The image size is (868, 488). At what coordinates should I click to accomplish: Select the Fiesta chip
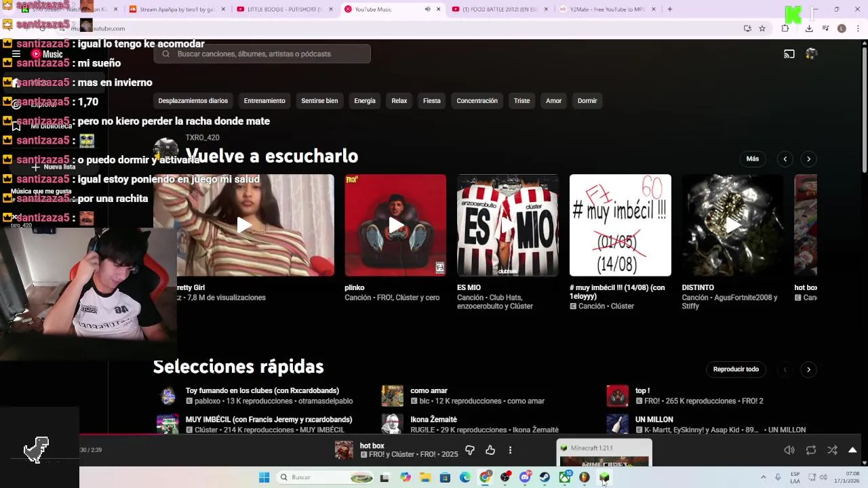click(432, 101)
